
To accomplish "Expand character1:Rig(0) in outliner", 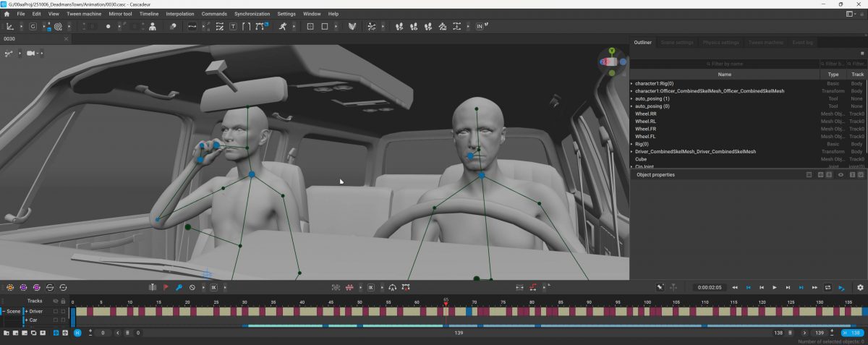I will pyautogui.click(x=631, y=83).
